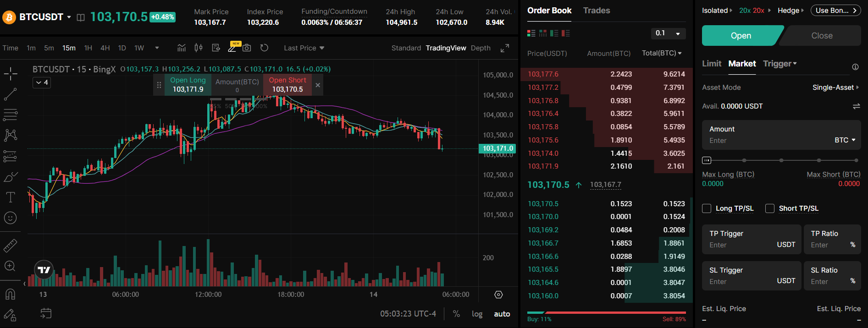Screen dimensions: 868x328
Task: Adjust the 20x leverage setting
Action: tap(755, 11)
